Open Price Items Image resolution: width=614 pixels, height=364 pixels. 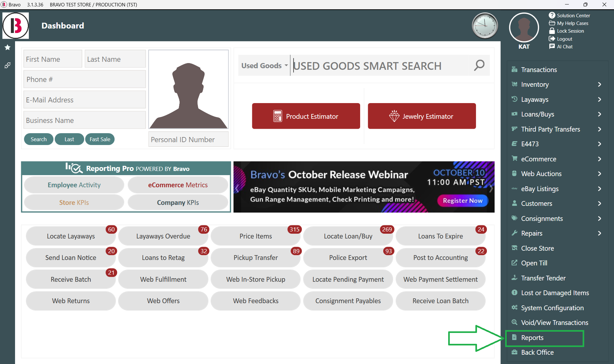pos(256,236)
